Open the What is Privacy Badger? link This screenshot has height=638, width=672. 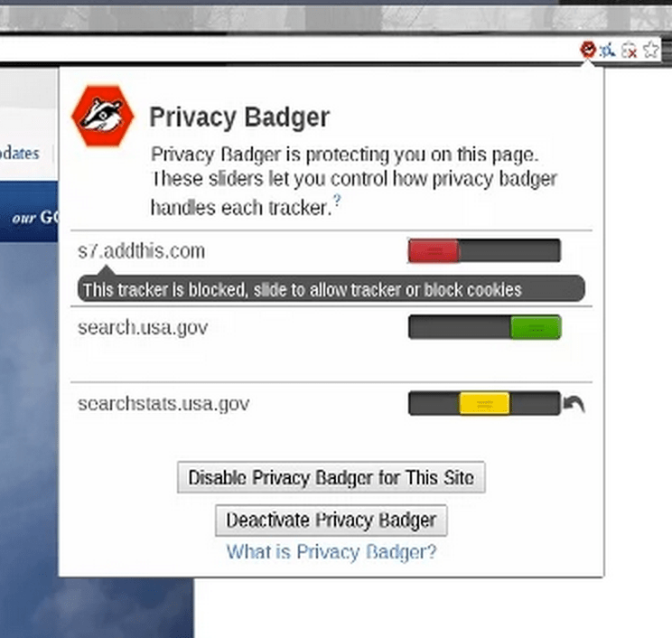click(331, 551)
